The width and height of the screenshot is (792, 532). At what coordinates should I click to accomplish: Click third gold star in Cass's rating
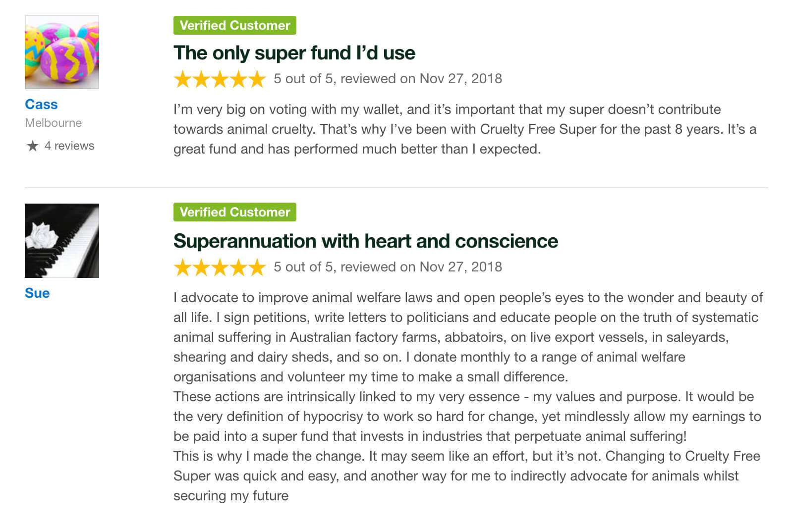[220, 79]
